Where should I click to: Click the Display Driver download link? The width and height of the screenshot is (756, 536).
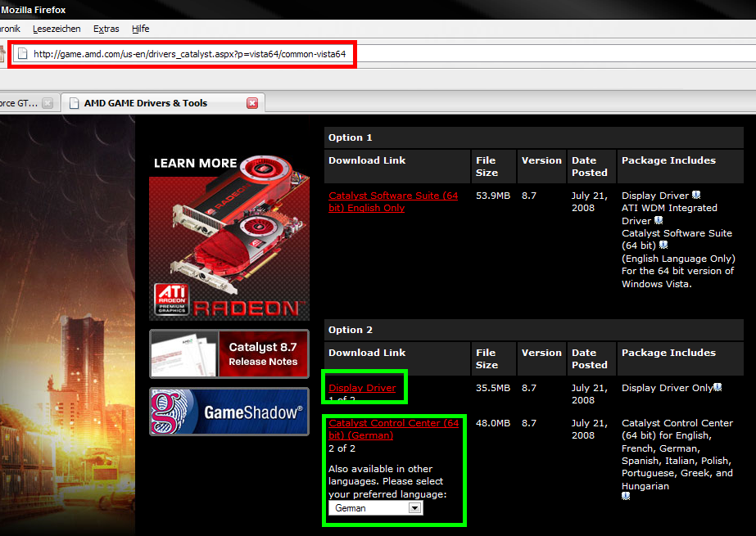pos(362,388)
